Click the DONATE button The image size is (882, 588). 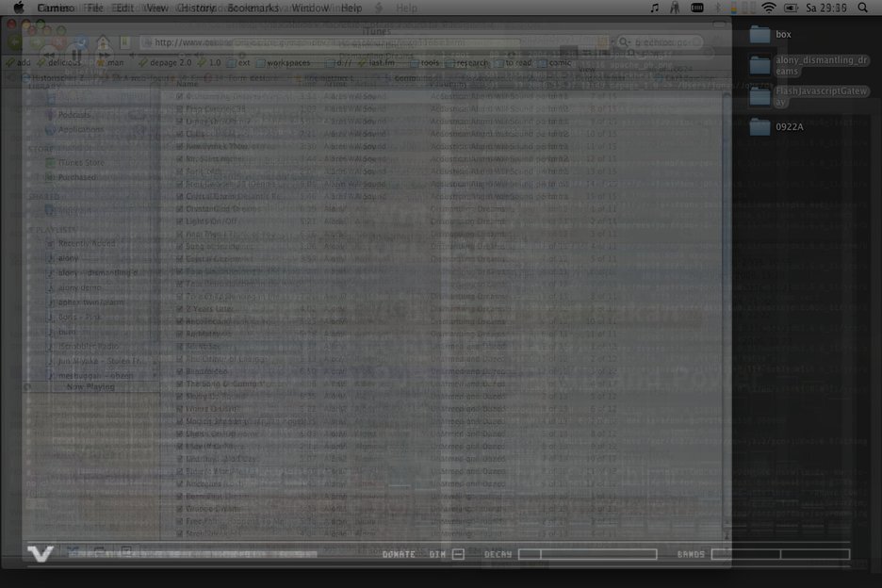point(399,554)
